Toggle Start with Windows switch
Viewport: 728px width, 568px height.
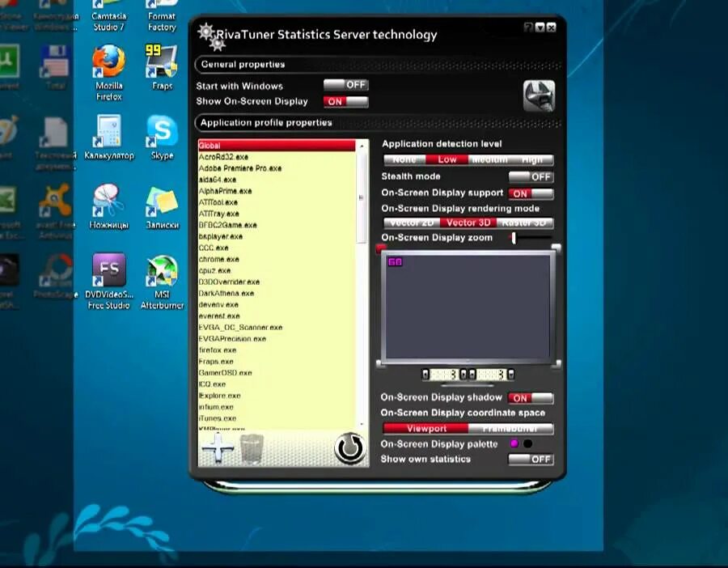346,85
